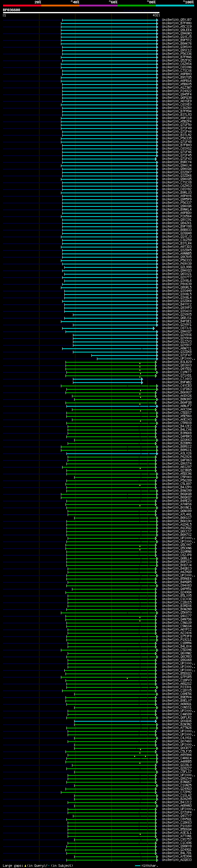Click the cyan alignment bar for UniRef100_C7J4V3
Viewport: 197px width, 868px height.
click(x=108, y=379)
